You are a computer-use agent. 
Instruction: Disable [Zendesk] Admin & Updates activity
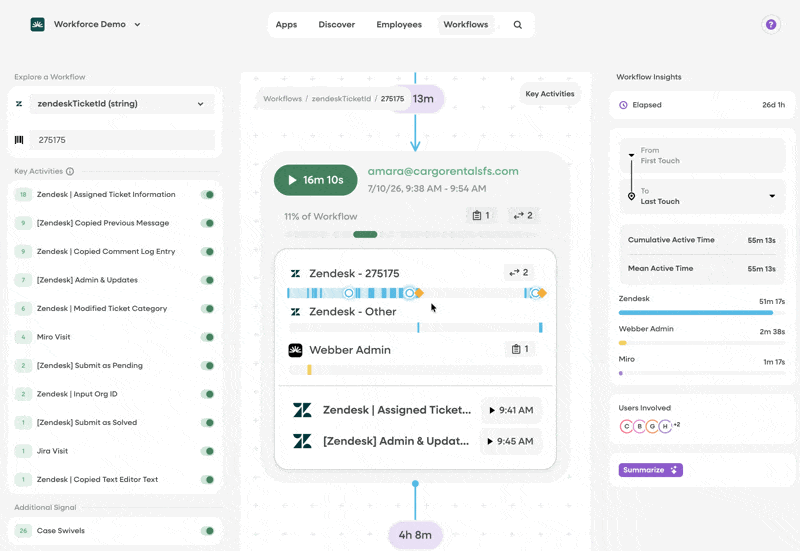(x=207, y=280)
